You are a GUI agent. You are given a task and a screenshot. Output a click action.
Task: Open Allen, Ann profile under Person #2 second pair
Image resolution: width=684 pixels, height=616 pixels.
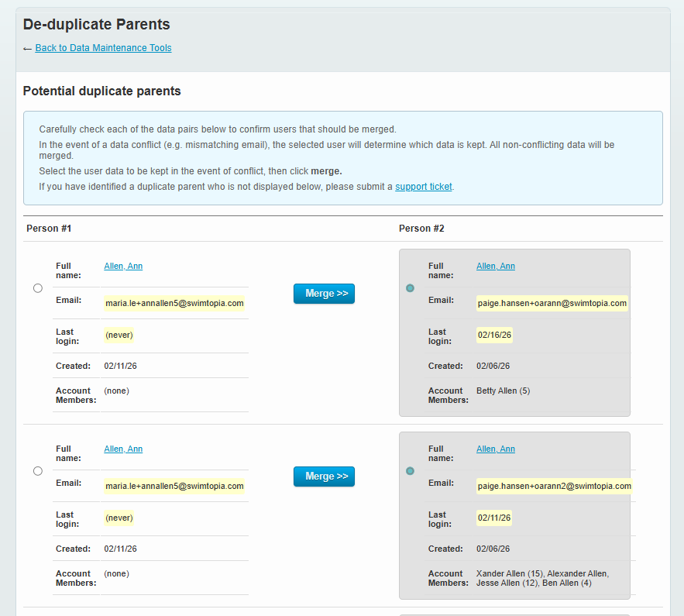495,449
